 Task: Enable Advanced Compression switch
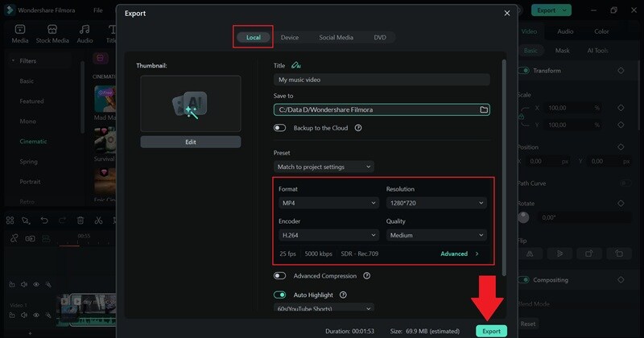coord(279,275)
